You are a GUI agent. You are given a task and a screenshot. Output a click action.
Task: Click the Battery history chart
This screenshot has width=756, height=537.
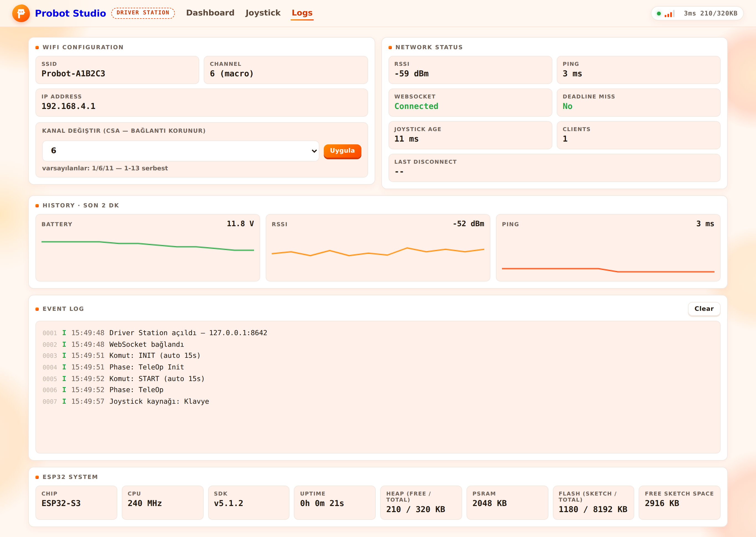(x=147, y=248)
